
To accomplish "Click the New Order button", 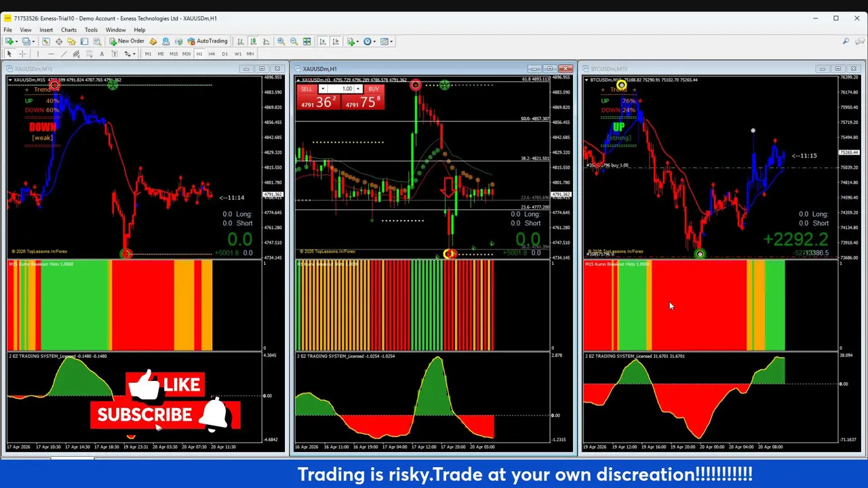I will (127, 41).
